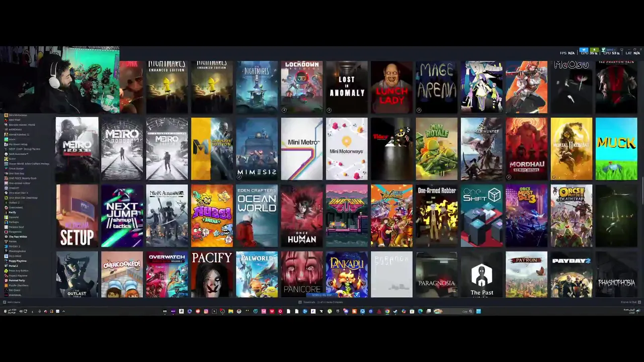
Task: Click Add a Game button
Action: [x=12, y=302]
